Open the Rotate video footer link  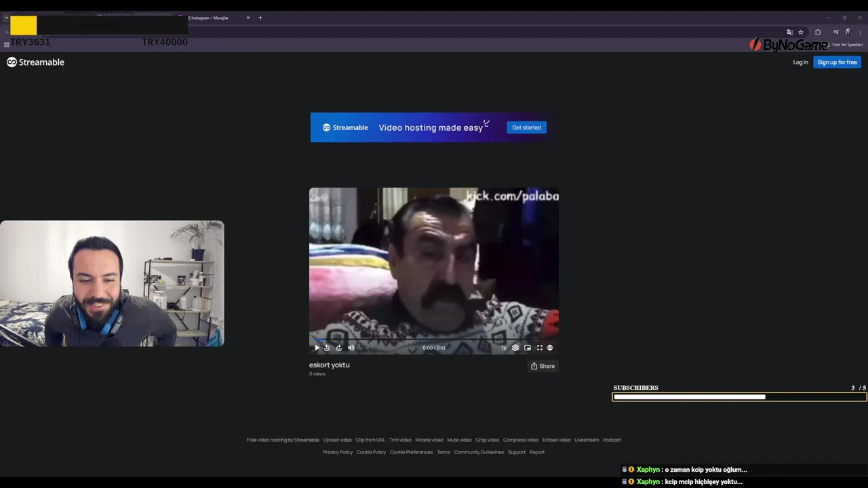pyautogui.click(x=429, y=440)
